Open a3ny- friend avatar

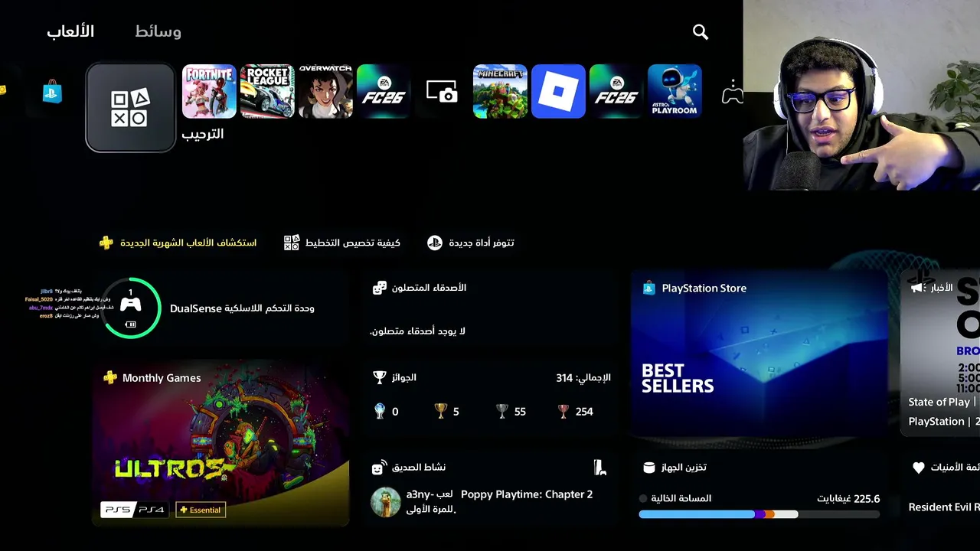pyautogui.click(x=385, y=502)
